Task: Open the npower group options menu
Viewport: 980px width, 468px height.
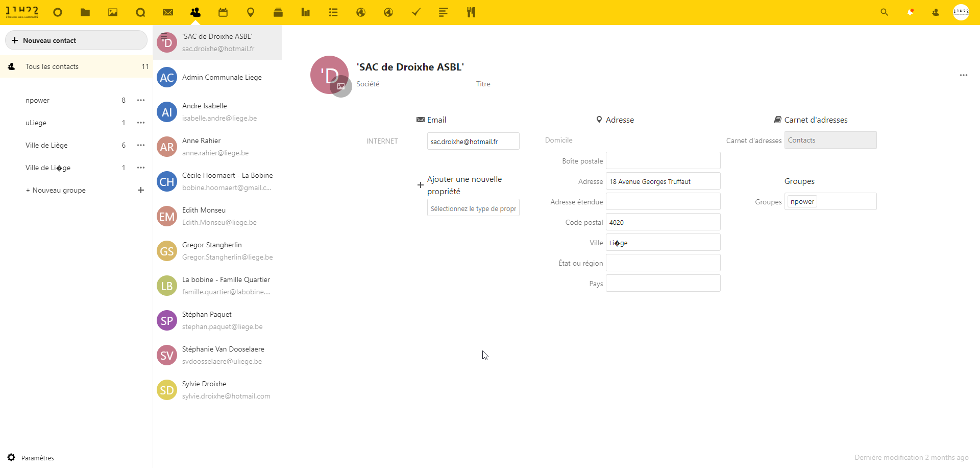Action: pyautogui.click(x=141, y=100)
